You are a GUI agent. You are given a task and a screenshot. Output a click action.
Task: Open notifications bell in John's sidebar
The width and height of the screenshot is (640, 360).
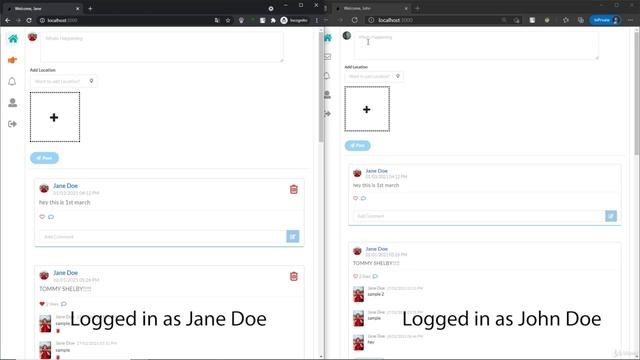[x=327, y=76]
